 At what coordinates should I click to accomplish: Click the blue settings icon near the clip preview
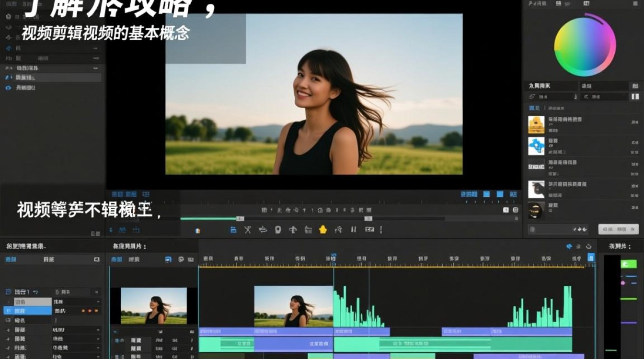tap(169, 259)
